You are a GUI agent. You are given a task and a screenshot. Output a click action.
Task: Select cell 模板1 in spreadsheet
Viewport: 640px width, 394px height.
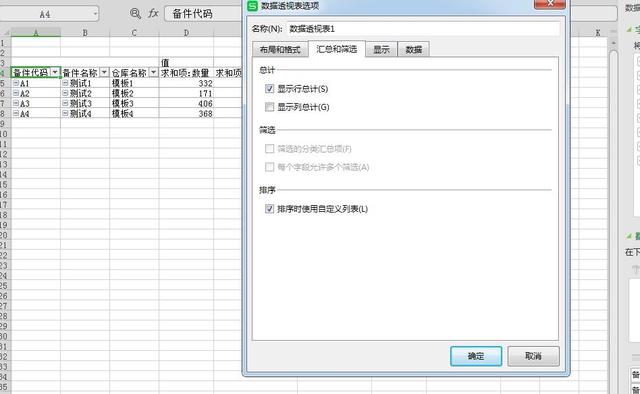[134, 83]
